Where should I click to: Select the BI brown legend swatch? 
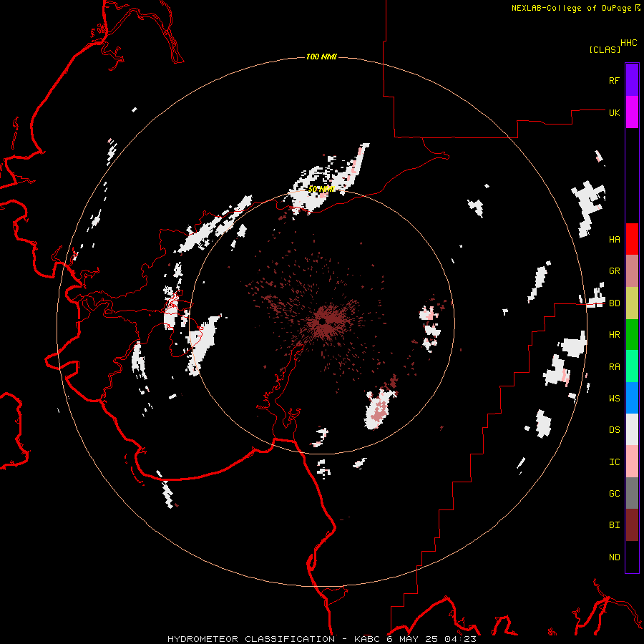pyautogui.click(x=632, y=525)
